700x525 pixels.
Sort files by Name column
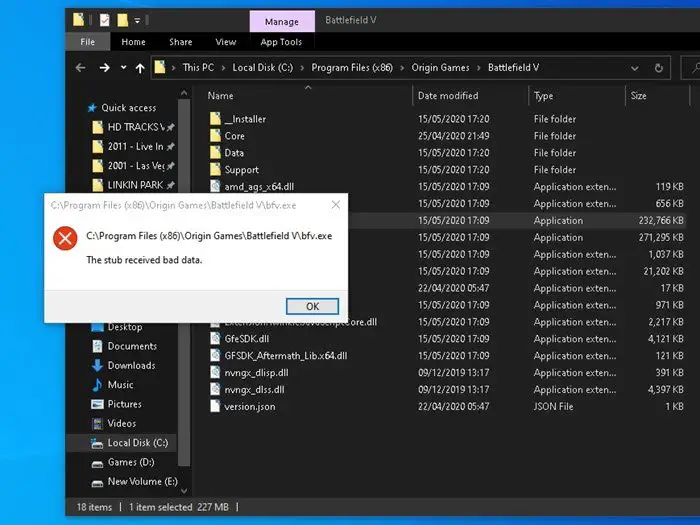tap(220, 96)
